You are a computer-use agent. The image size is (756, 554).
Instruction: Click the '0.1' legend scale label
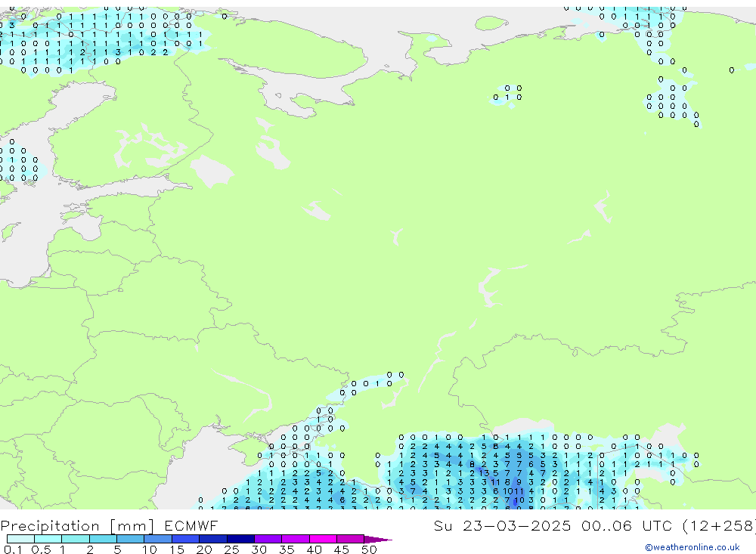click(x=13, y=549)
